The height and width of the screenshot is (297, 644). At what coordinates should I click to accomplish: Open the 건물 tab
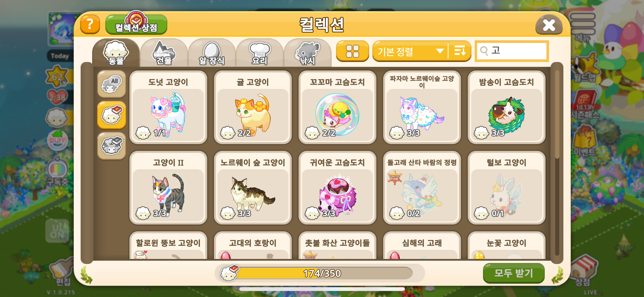coord(164,53)
